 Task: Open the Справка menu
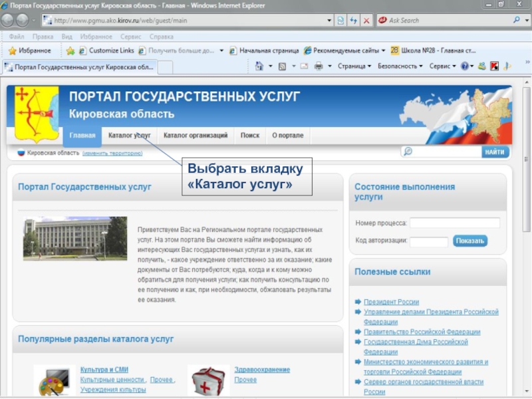(x=162, y=37)
